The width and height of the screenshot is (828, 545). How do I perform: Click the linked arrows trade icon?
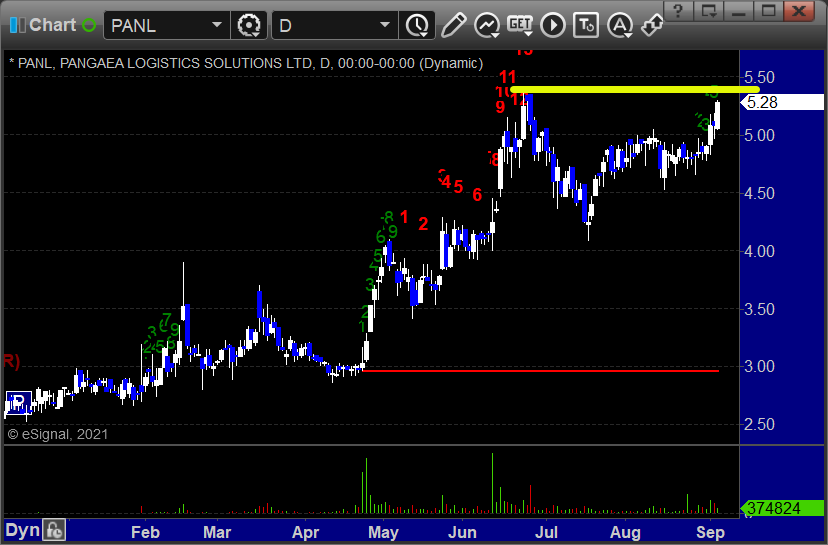(652, 25)
